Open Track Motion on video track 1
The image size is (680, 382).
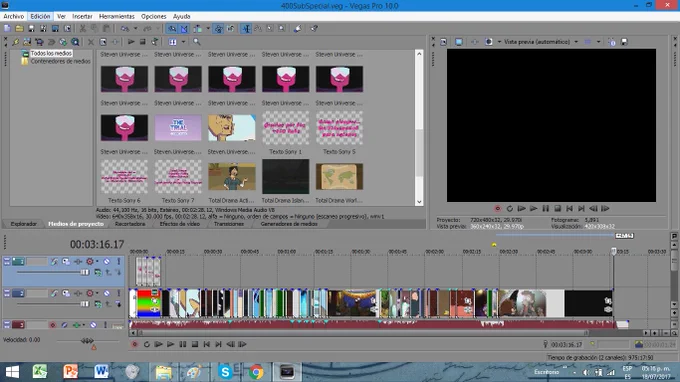tap(65, 261)
